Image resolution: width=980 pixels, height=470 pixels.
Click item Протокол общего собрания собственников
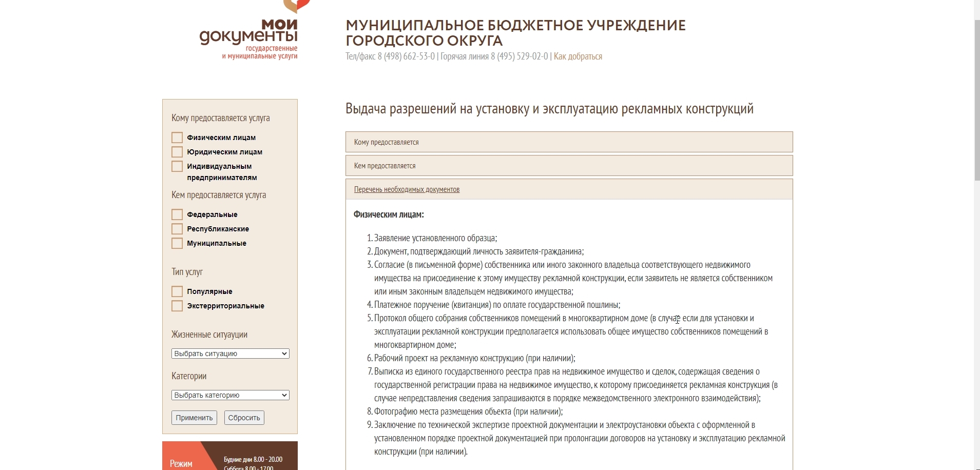tap(571, 331)
